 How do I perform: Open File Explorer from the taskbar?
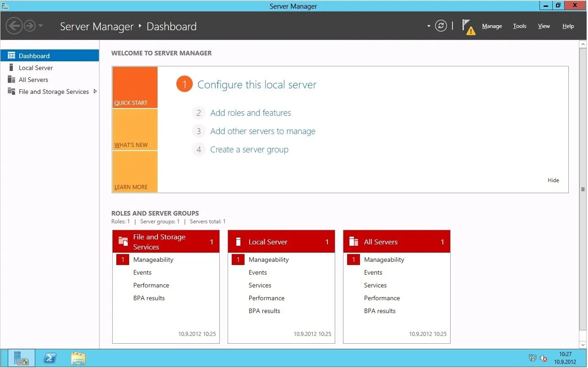pyautogui.click(x=78, y=358)
